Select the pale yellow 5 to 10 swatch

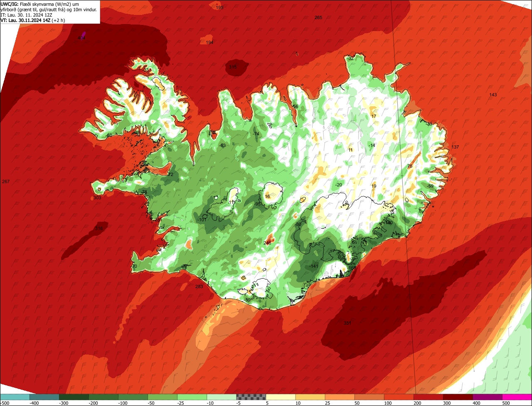[x=281, y=397]
